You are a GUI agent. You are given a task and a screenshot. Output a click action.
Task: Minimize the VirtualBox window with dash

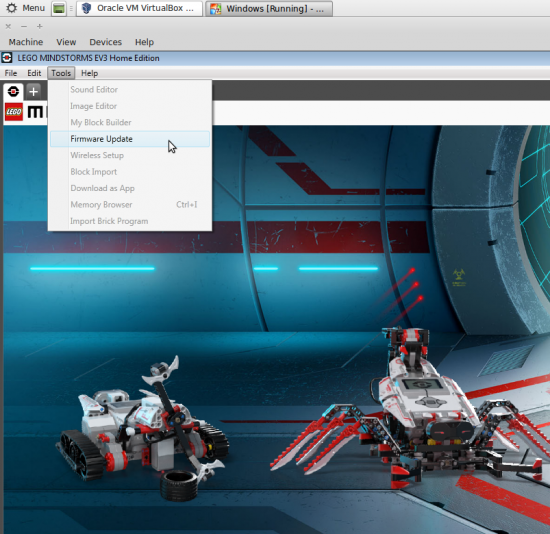point(24,26)
